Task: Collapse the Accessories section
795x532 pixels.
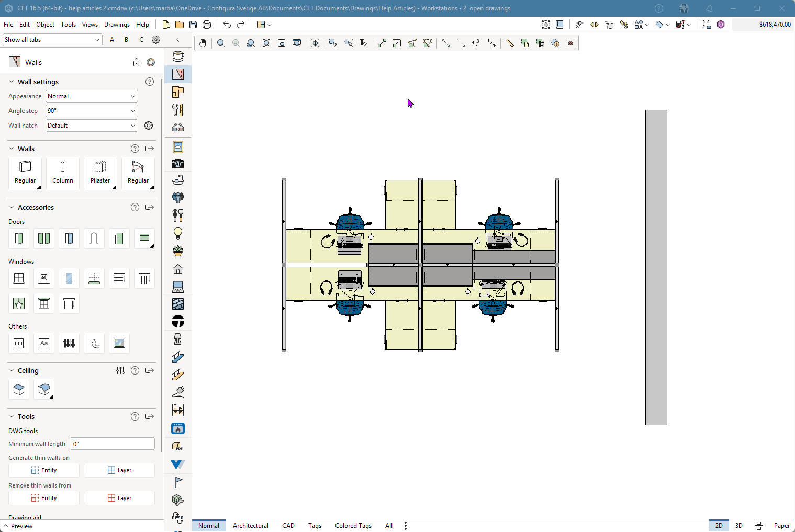Action: (12, 207)
